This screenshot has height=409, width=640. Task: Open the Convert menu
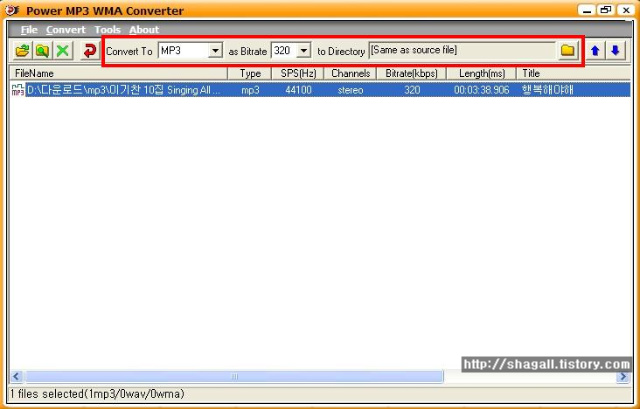(x=65, y=30)
